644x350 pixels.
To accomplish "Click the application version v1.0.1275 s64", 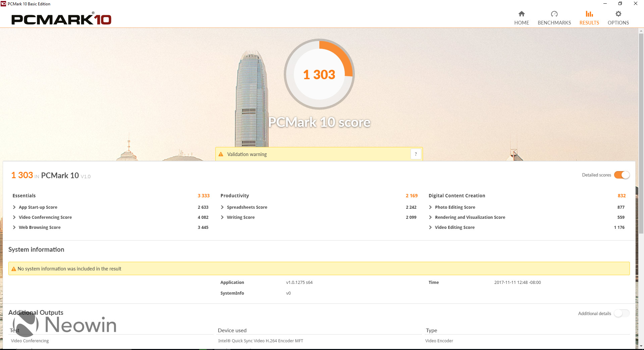I will tap(299, 283).
